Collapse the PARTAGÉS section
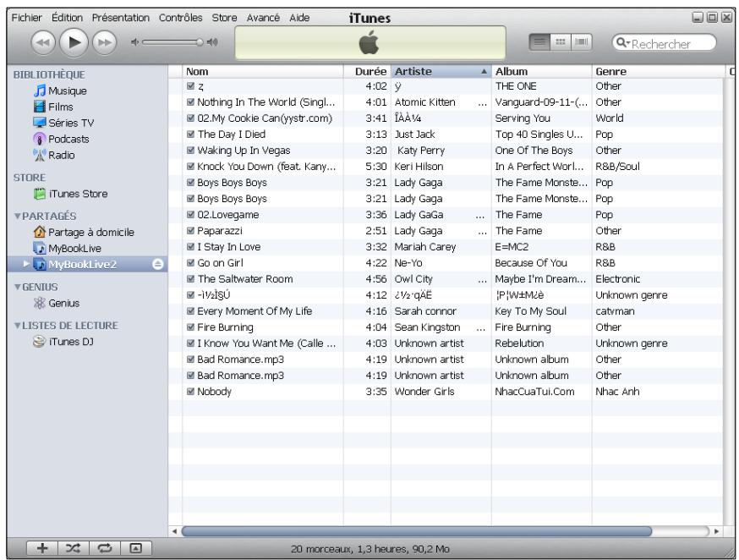 coord(18,217)
